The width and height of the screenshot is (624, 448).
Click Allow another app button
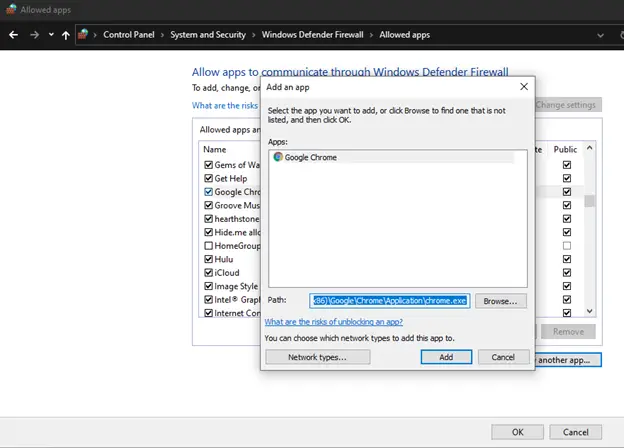click(x=568, y=360)
